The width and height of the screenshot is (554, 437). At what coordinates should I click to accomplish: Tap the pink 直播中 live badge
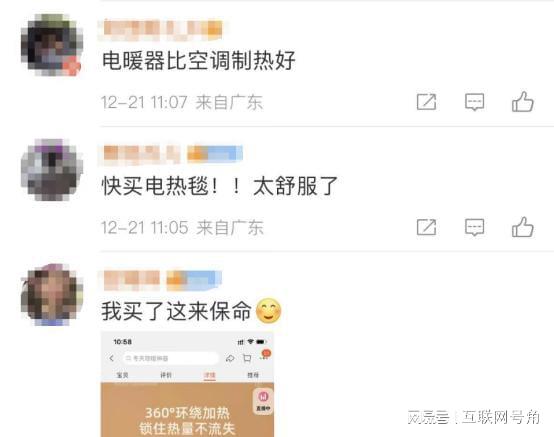[263, 401]
